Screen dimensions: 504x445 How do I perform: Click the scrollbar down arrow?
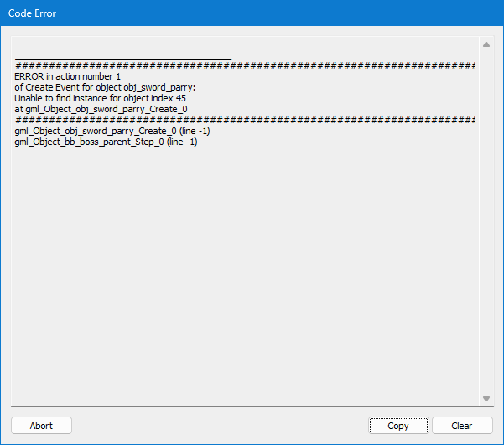tap(486, 399)
